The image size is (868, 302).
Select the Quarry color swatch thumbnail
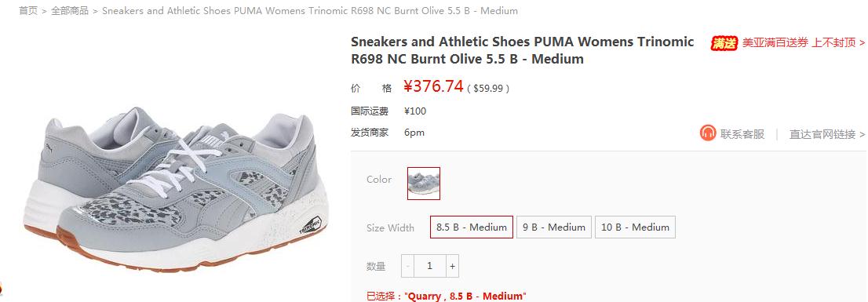(424, 184)
